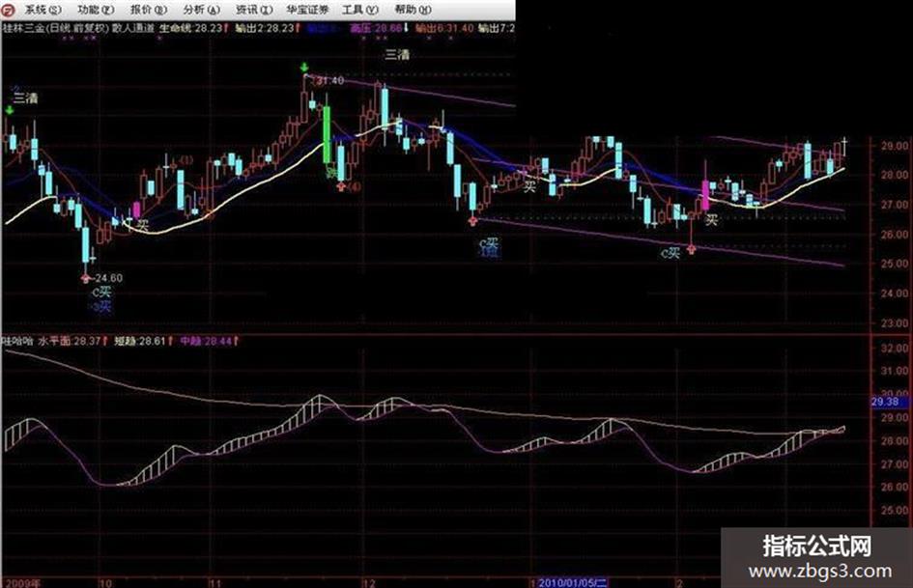Image resolution: width=913 pixels, height=588 pixels.
Task: Click the 29.00 label on main price axis
Action: coord(895,146)
